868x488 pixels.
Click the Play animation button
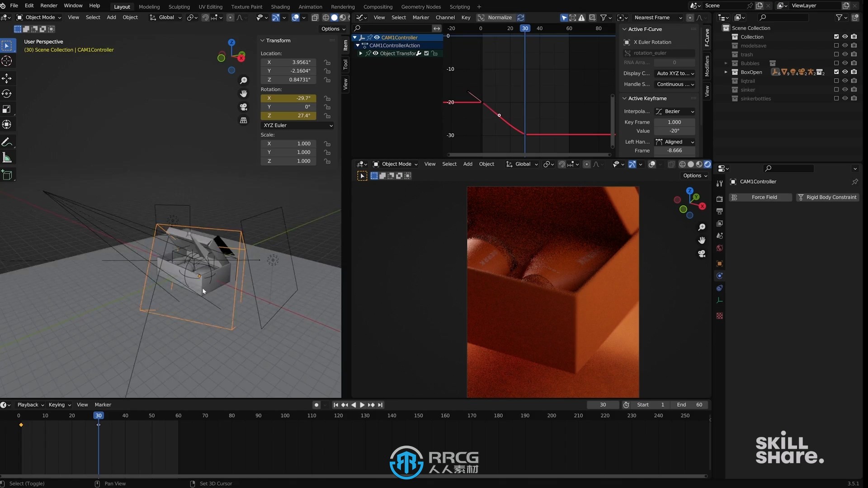click(x=362, y=404)
